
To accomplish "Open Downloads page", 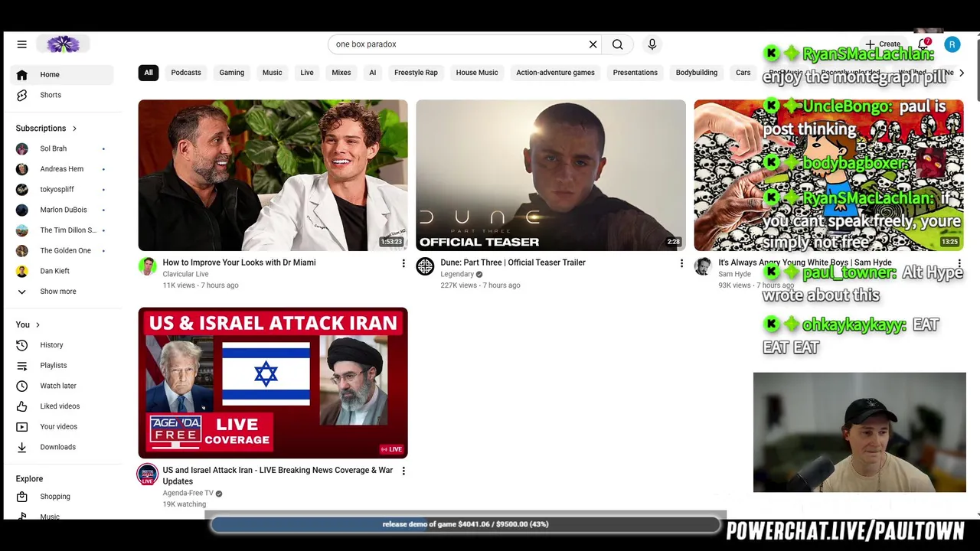I will (x=64, y=447).
